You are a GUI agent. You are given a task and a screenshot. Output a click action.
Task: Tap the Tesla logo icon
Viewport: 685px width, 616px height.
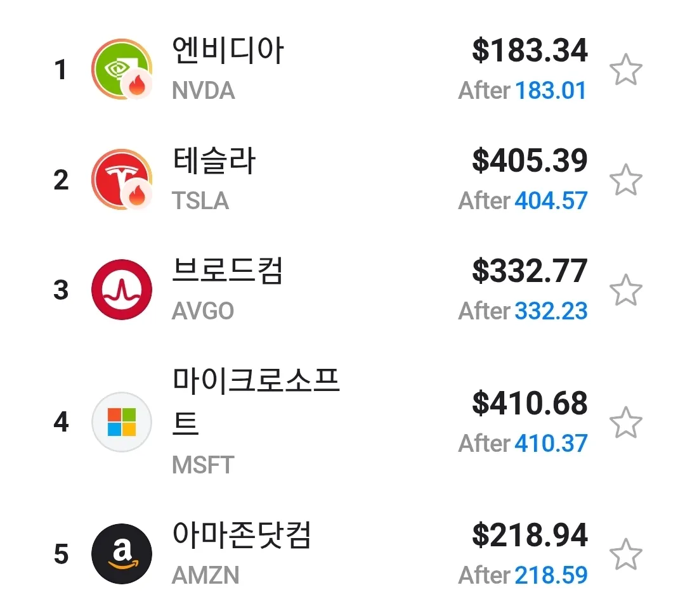(x=122, y=180)
